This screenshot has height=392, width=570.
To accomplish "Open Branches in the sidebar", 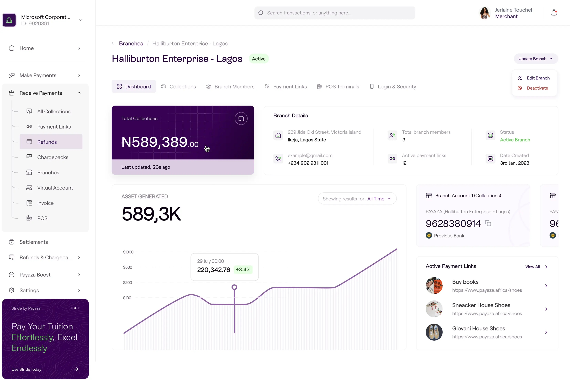I will point(51,172).
